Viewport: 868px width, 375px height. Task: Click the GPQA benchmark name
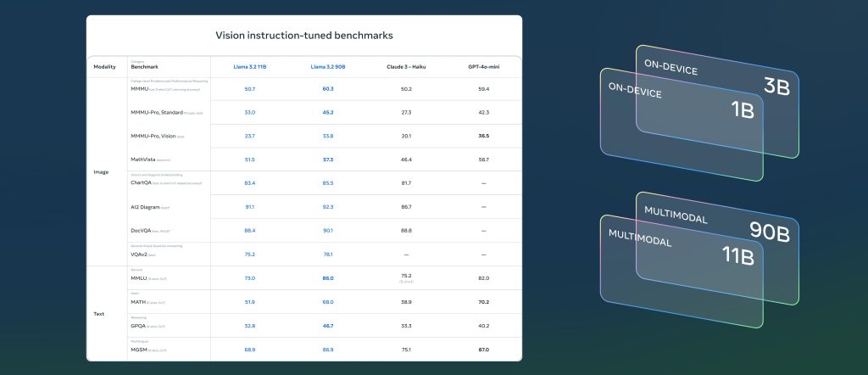[x=138, y=326]
